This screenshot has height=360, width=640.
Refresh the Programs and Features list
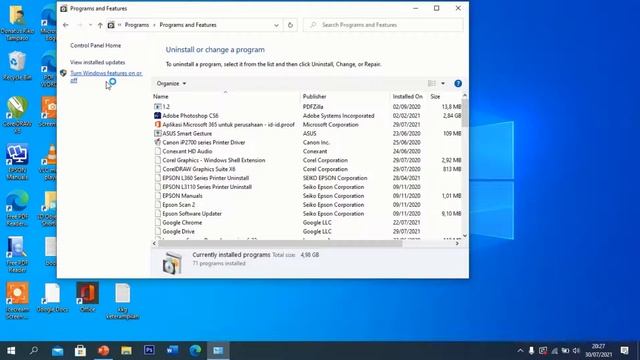tap(290, 25)
